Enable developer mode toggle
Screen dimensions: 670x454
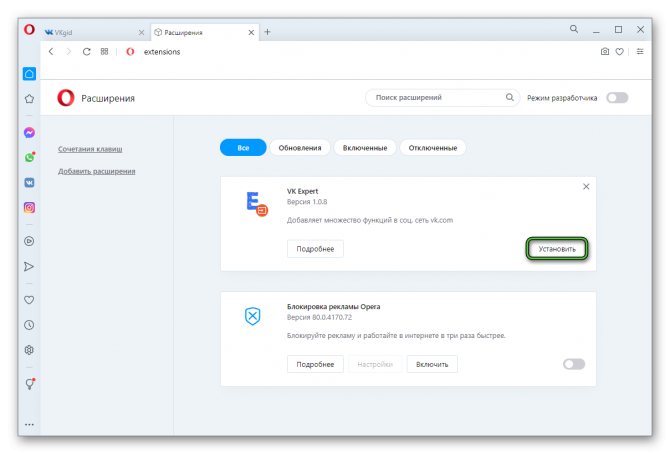pyautogui.click(x=617, y=98)
